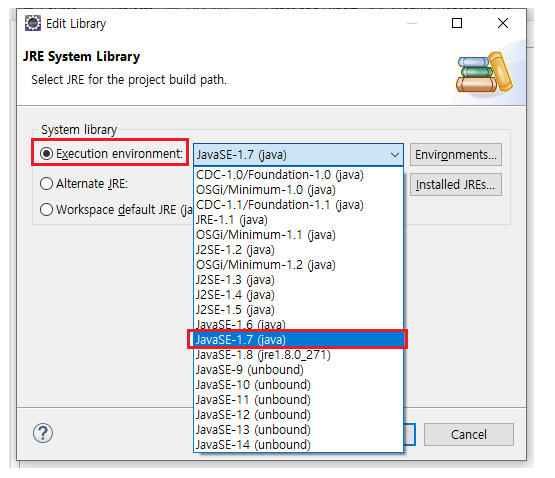Select J2SE-1.2 (java) option

pos(298,250)
